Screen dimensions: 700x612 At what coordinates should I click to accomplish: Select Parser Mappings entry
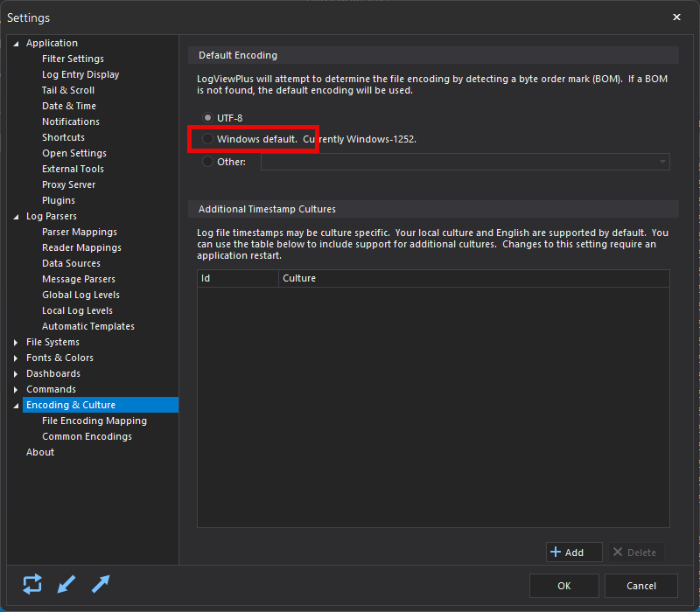point(80,232)
